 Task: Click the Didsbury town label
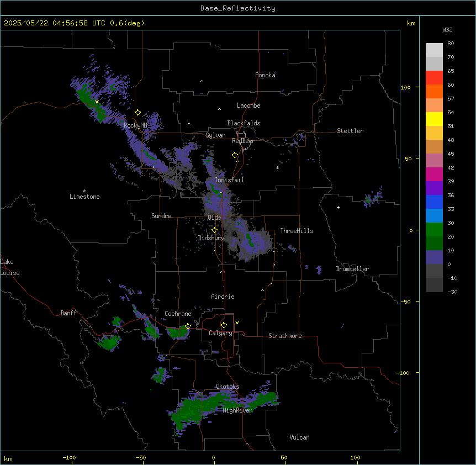(211, 238)
